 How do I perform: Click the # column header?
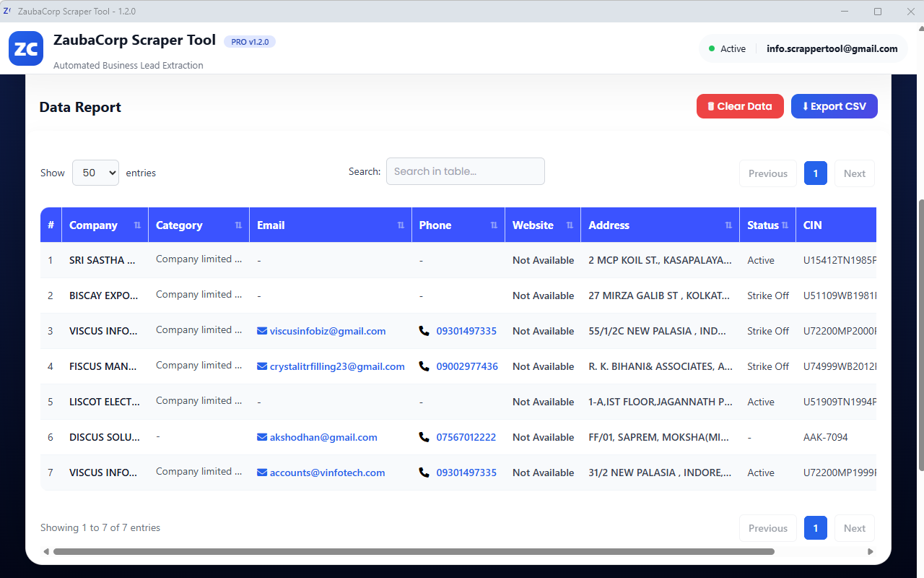[x=51, y=225]
